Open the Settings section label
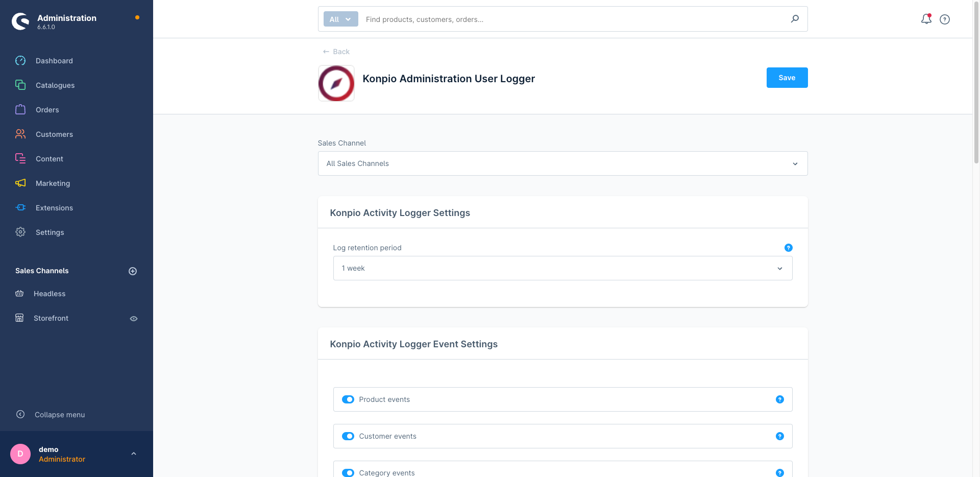This screenshot has width=980, height=477. [50, 232]
